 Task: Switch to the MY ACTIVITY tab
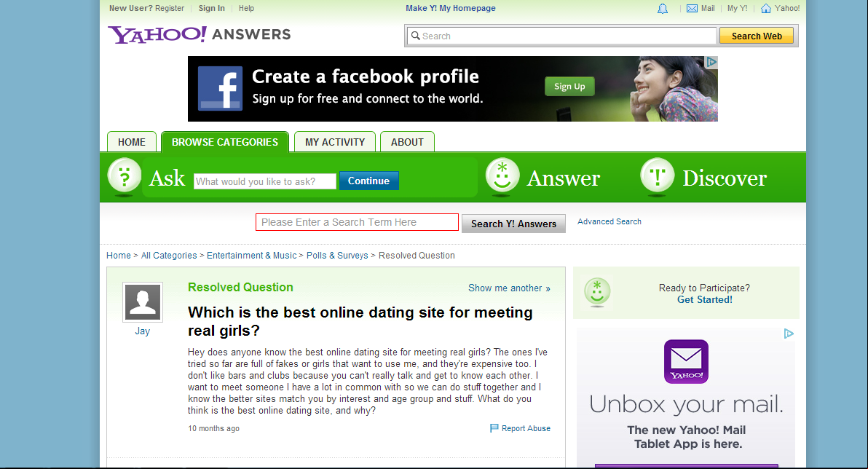[335, 142]
